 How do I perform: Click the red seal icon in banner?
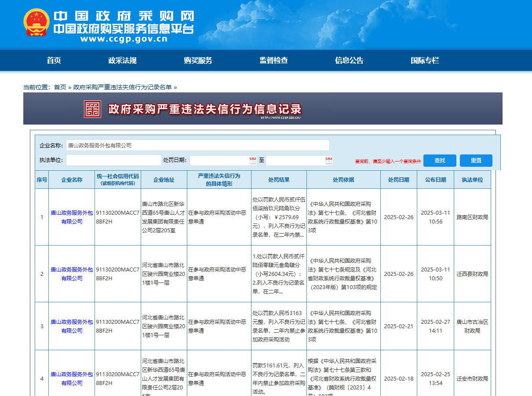(93, 109)
